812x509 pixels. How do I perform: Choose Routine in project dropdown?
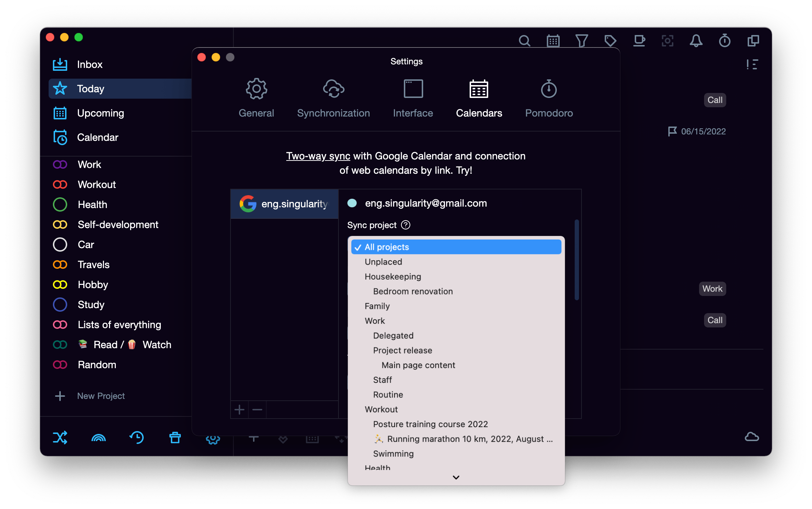tap(456, 395)
